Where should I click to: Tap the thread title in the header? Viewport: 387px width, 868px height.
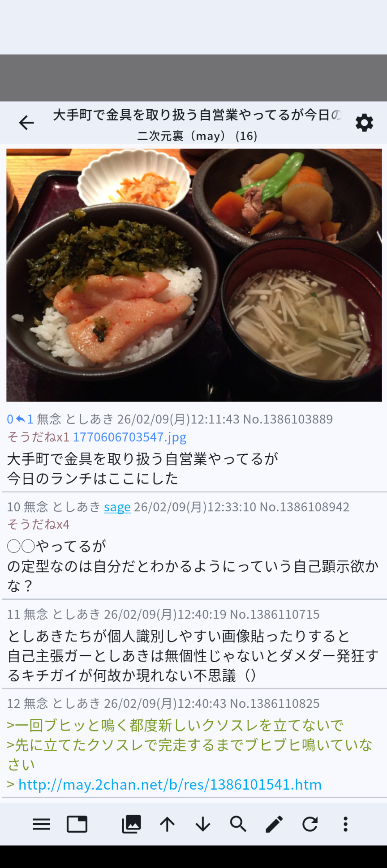tap(197, 115)
